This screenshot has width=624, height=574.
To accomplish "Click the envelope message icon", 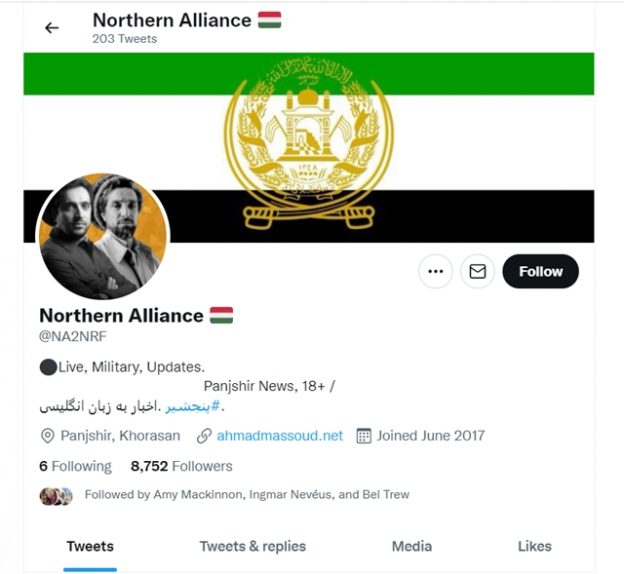I will click(x=478, y=271).
